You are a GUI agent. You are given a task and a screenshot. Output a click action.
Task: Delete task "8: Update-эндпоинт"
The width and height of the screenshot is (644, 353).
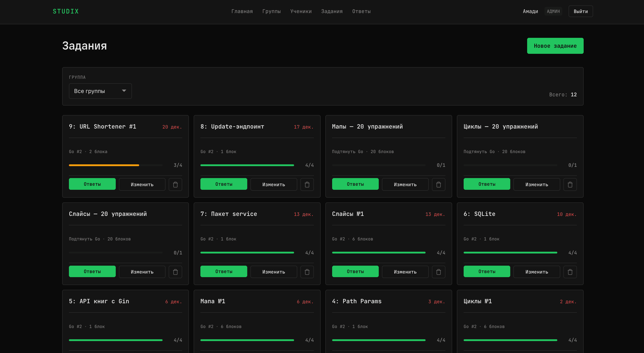point(307,184)
